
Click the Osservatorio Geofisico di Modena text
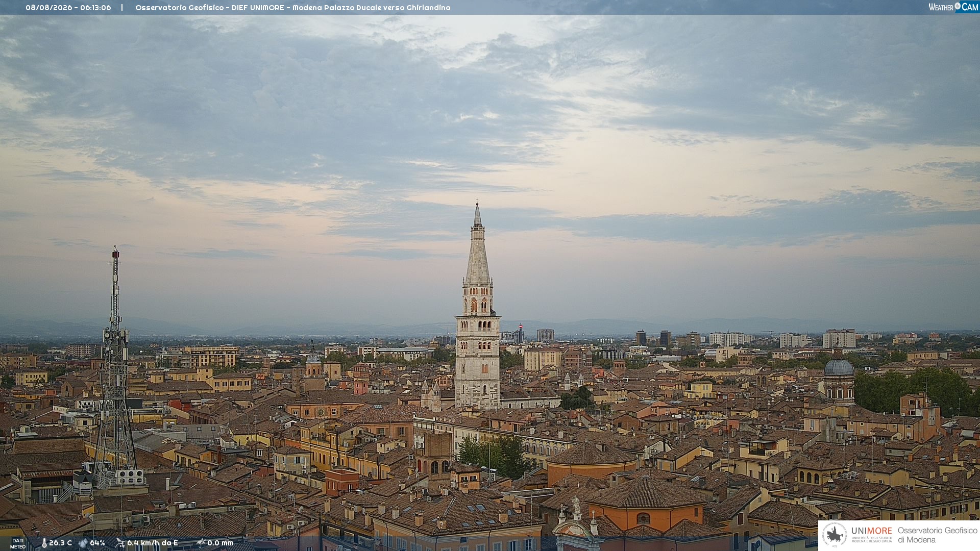[x=938, y=535]
